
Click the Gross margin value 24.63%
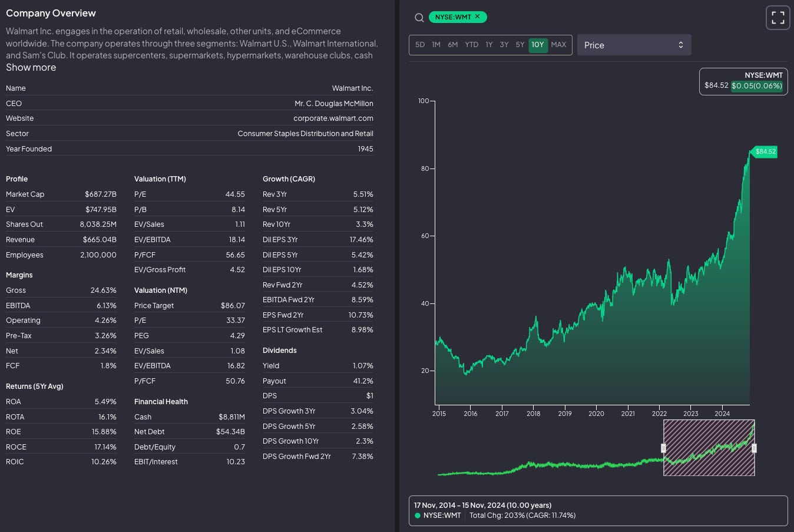[x=104, y=290]
